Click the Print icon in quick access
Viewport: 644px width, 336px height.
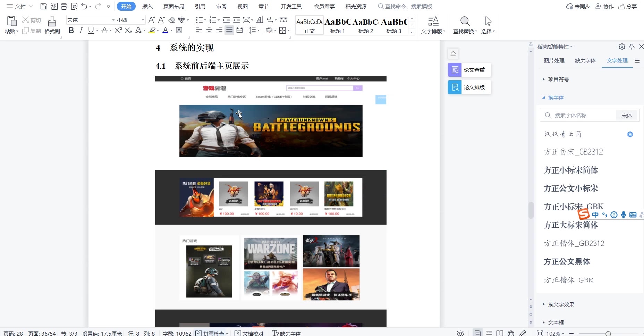[64, 6]
